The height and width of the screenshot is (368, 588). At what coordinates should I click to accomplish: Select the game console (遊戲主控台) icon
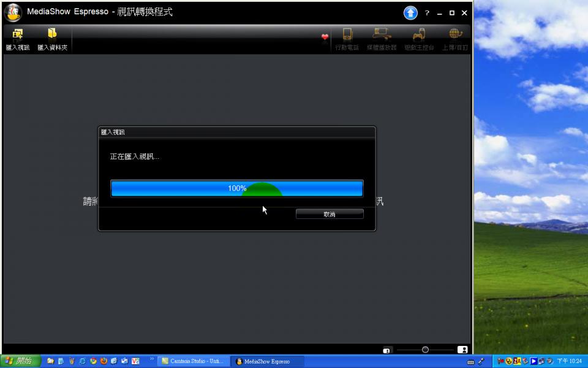[x=419, y=34]
